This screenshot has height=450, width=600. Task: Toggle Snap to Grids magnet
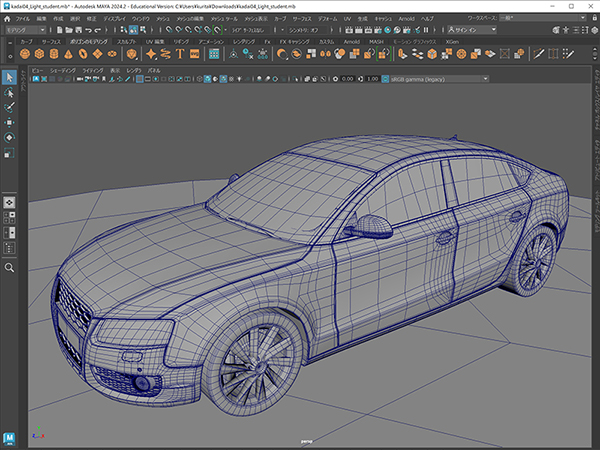click(169, 30)
